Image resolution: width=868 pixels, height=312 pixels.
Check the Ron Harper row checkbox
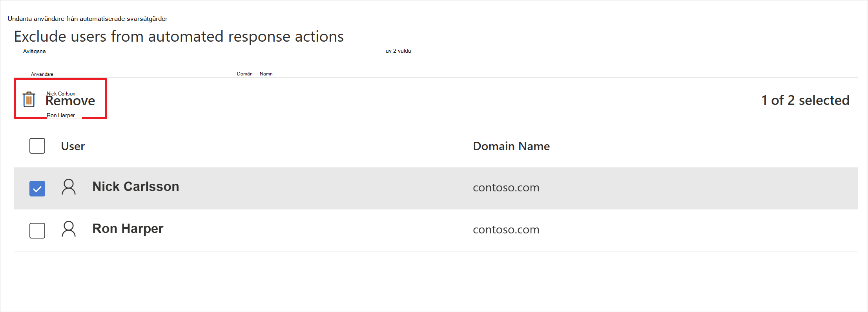(x=37, y=230)
